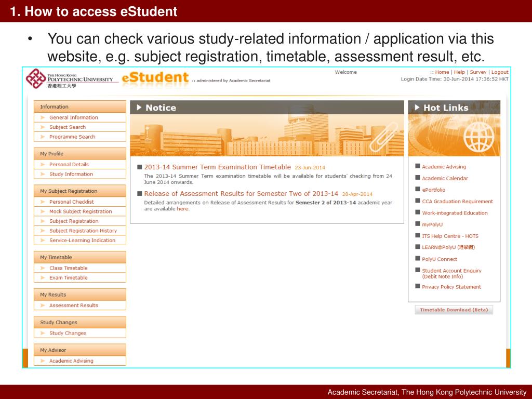Click square bullet beside Privacy Policy Statement
The width and height of the screenshot is (532, 399).
(418, 286)
